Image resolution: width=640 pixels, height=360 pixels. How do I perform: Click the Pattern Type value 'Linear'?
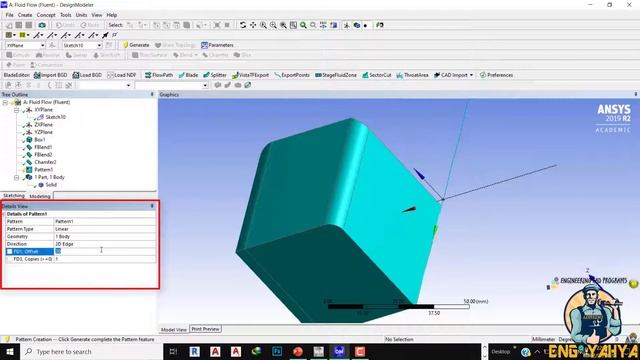(x=104, y=229)
